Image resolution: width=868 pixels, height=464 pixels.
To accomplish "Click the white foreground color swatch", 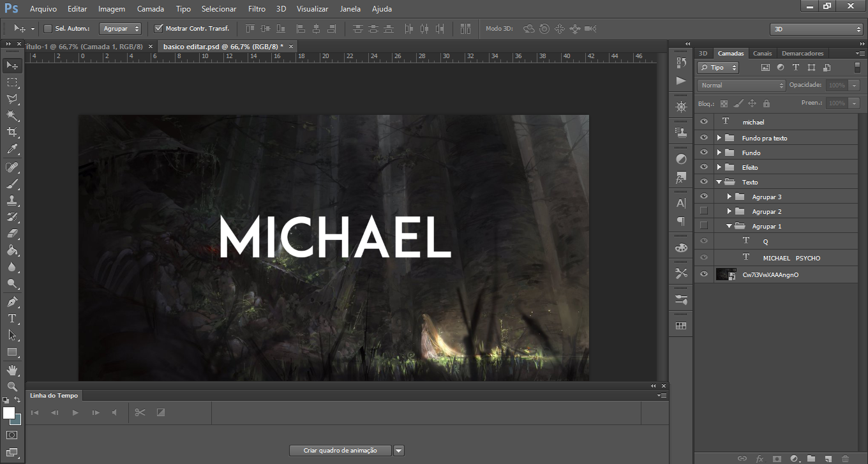I will (9, 413).
